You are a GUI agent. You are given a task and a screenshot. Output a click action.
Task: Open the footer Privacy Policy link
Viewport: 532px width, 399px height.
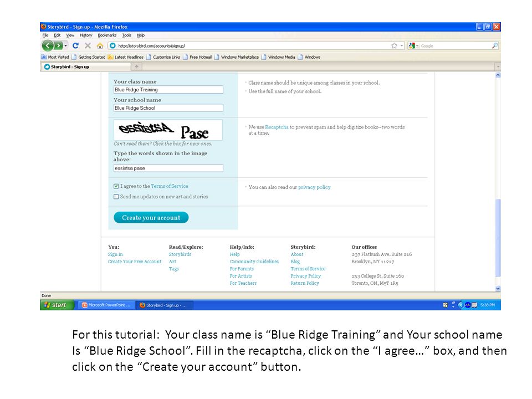(x=305, y=276)
